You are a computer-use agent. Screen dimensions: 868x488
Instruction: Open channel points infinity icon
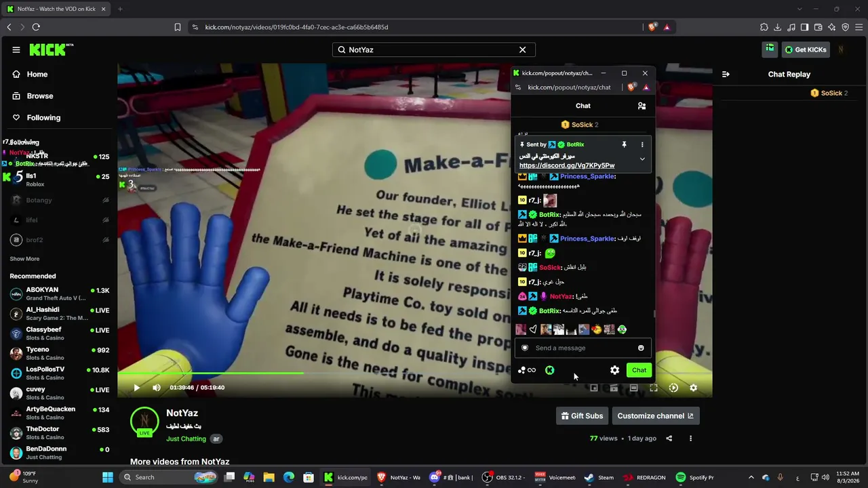pyautogui.click(x=532, y=370)
